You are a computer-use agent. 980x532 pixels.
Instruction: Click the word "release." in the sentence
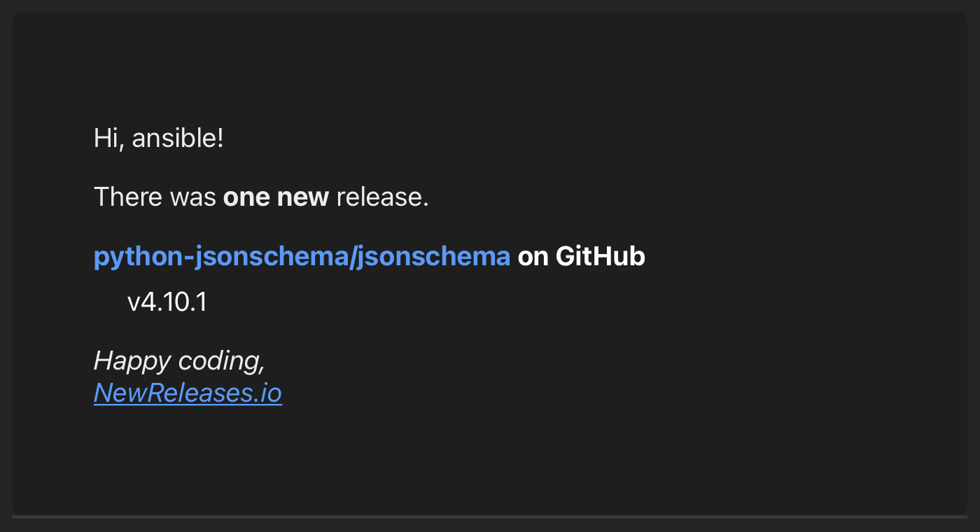(382, 197)
